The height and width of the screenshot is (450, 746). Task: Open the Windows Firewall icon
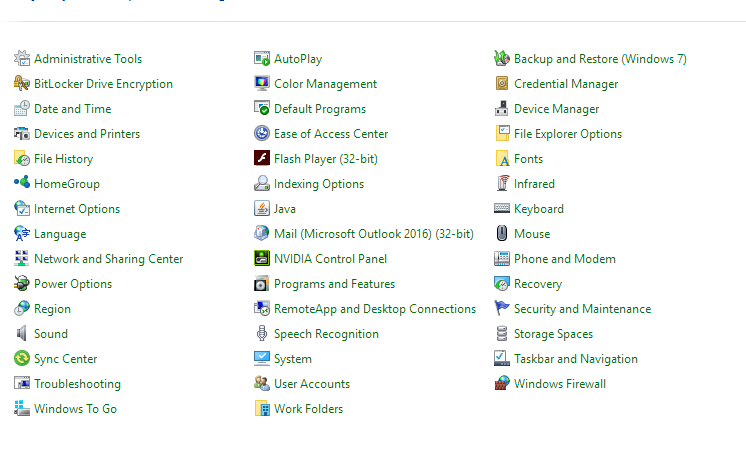tap(502, 384)
